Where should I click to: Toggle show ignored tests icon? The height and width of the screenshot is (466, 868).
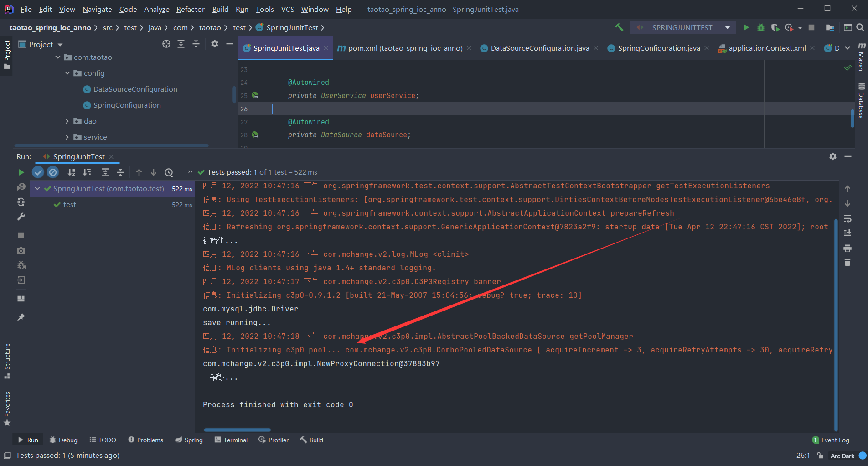[53, 172]
